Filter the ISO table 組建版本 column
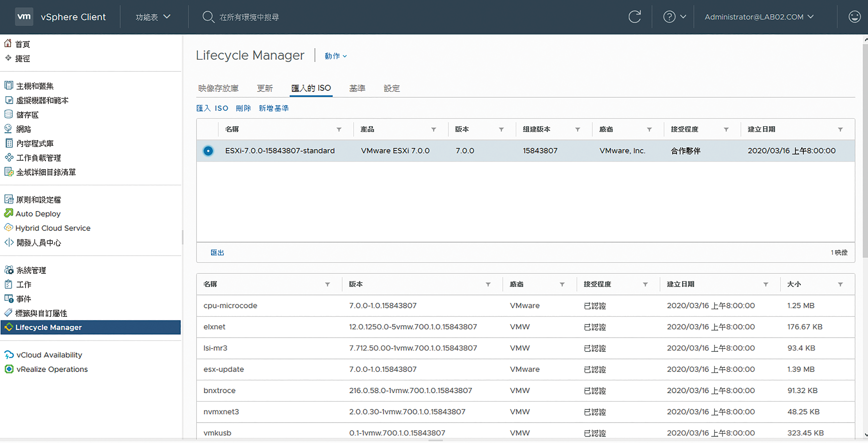The height and width of the screenshot is (443, 868). coord(577,129)
